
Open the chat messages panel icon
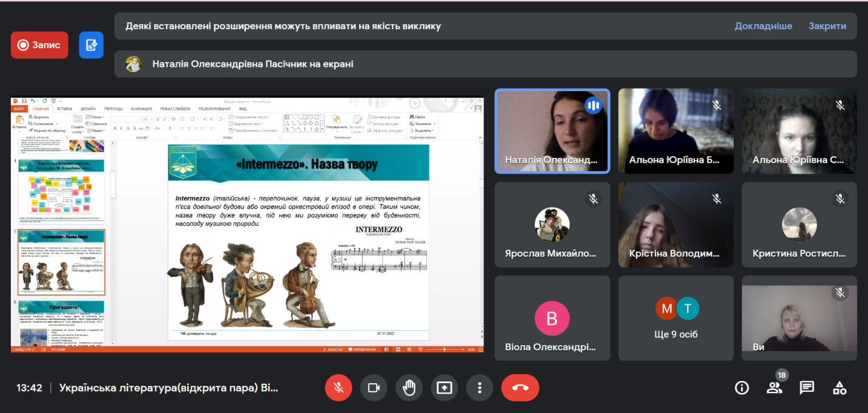tap(807, 388)
